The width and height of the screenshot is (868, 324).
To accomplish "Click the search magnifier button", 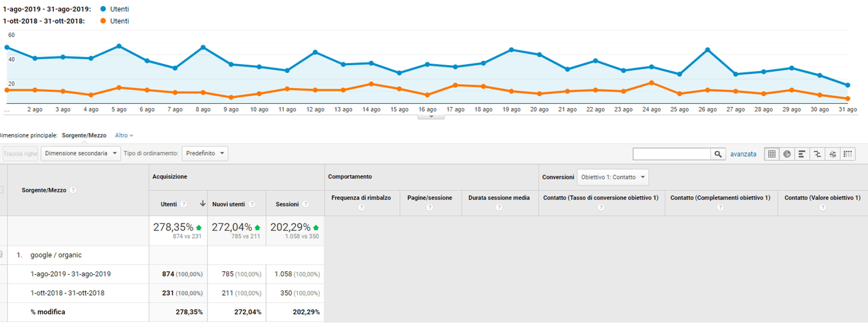I will pos(718,154).
